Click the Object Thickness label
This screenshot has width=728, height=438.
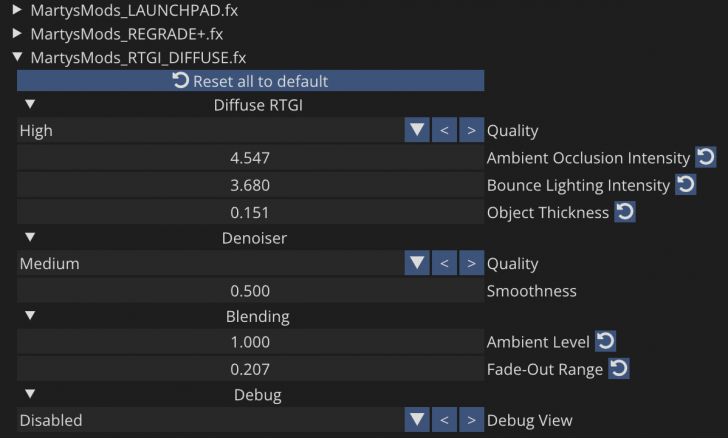click(x=548, y=213)
